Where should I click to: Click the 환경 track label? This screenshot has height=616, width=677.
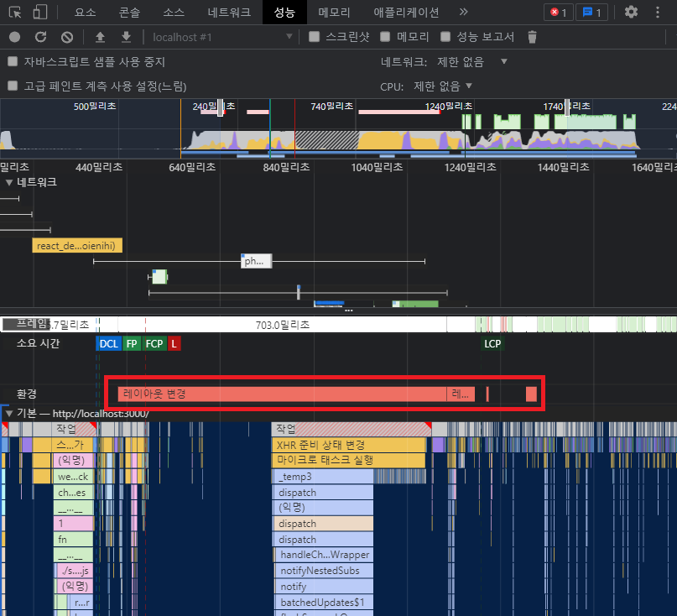click(26, 394)
